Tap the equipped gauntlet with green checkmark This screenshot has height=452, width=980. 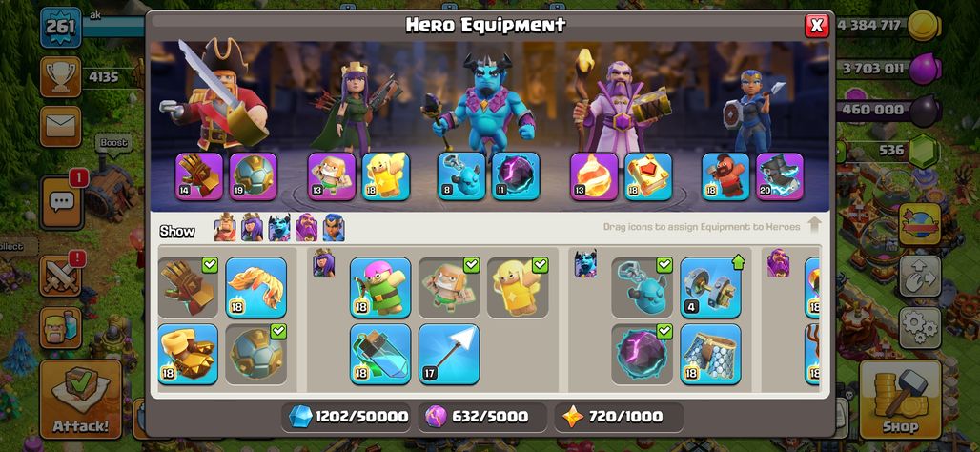(x=188, y=288)
